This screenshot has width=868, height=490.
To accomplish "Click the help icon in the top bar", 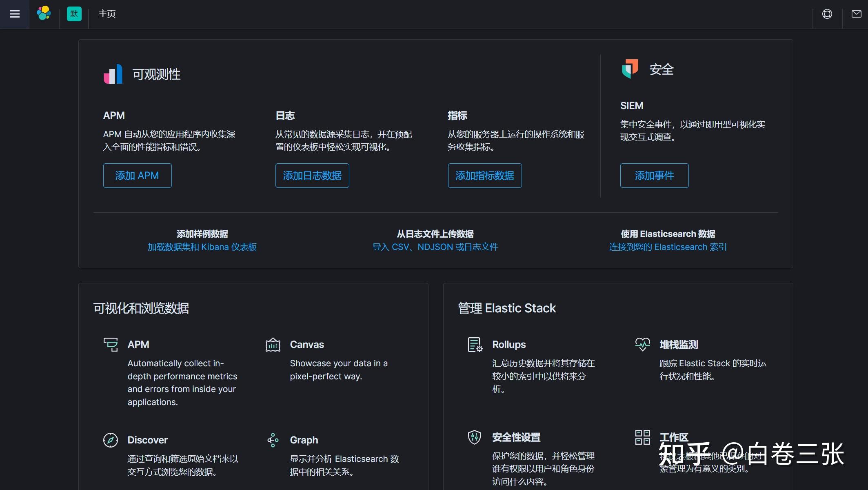I will pos(827,13).
